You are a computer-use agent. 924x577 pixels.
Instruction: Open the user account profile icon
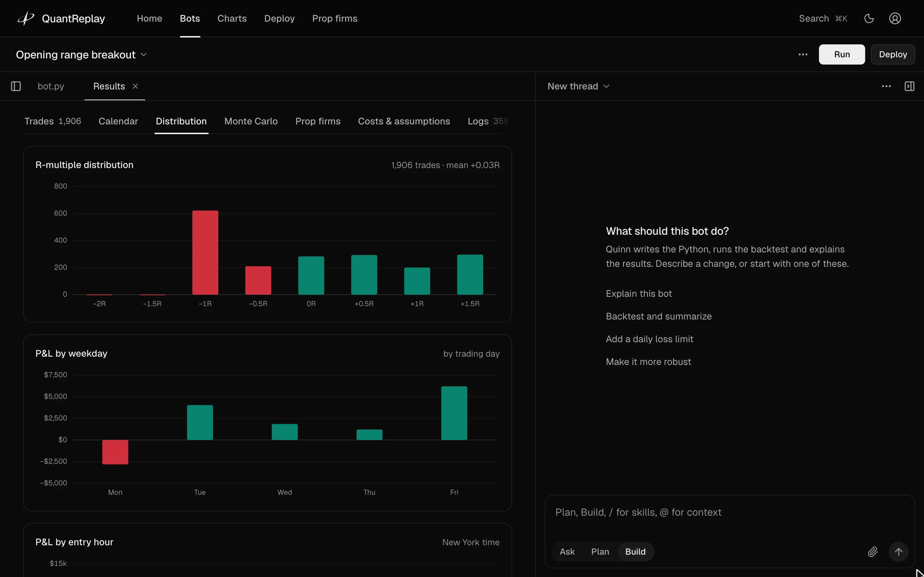click(x=895, y=18)
